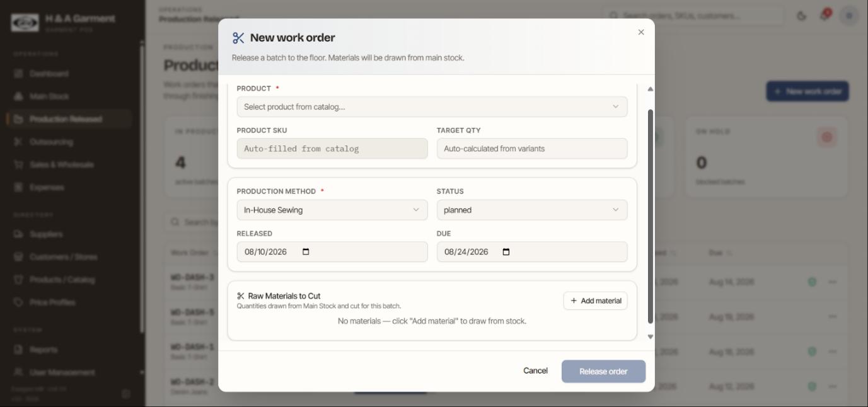Click the Expenses sidebar icon

(x=18, y=187)
